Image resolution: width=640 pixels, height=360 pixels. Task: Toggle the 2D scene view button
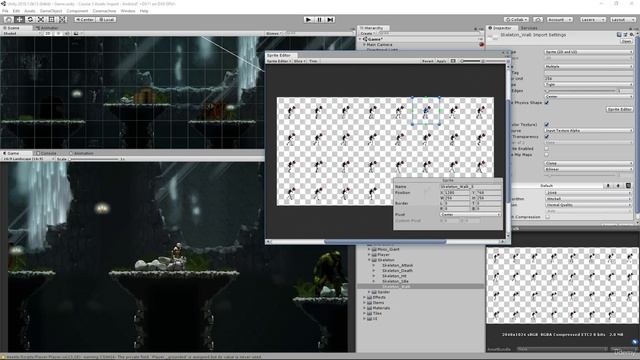click(x=48, y=33)
